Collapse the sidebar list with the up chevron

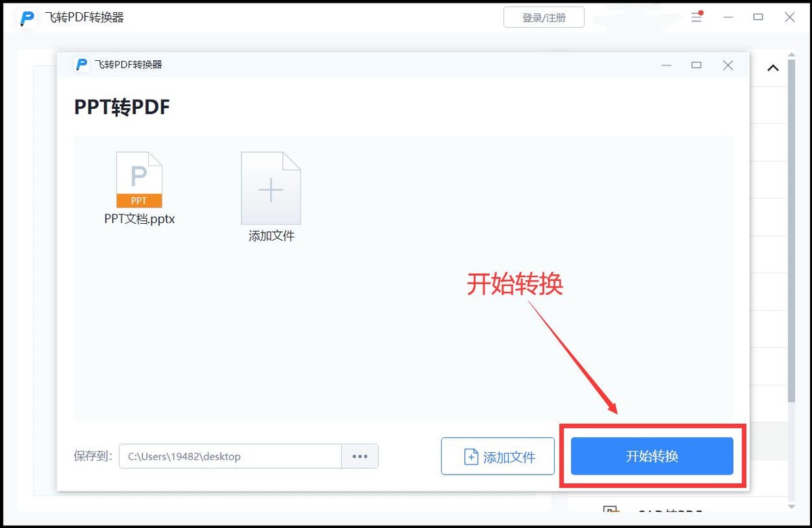pyautogui.click(x=772, y=68)
